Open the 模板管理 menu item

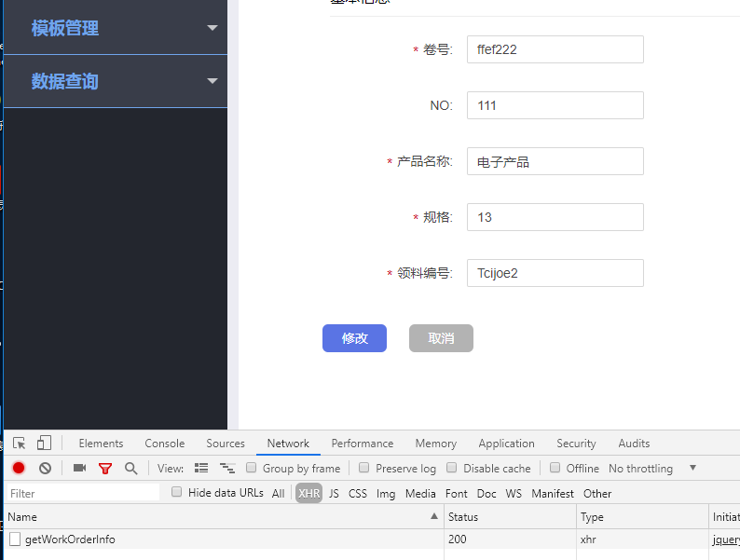point(116,27)
